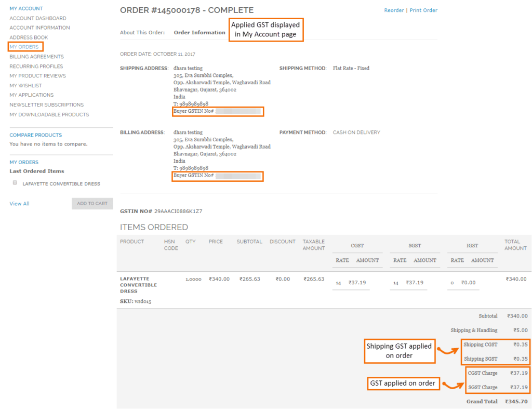532x410 pixels.
Task: Click Reorder for order #145000178
Action: click(x=394, y=10)
